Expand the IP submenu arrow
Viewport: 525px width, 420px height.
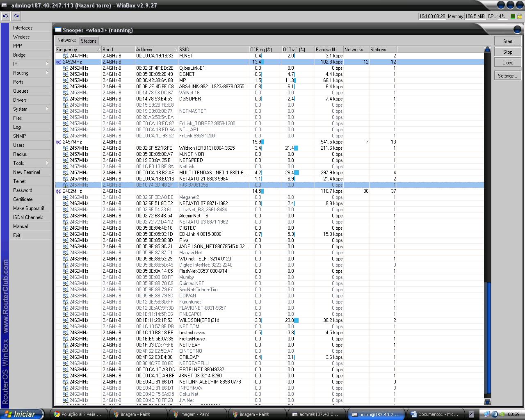47,64
